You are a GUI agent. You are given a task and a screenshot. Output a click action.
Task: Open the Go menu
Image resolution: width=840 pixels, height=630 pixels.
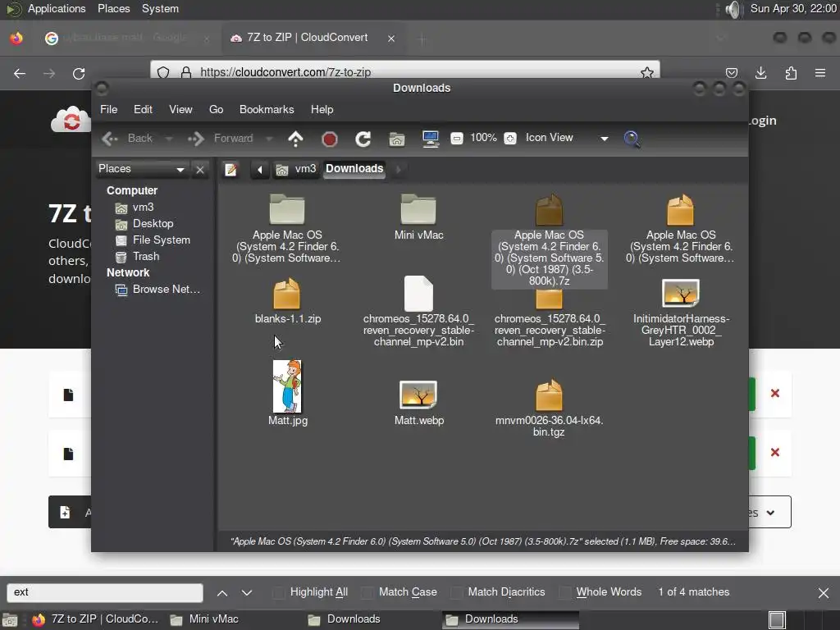click(x=216, y=110)
